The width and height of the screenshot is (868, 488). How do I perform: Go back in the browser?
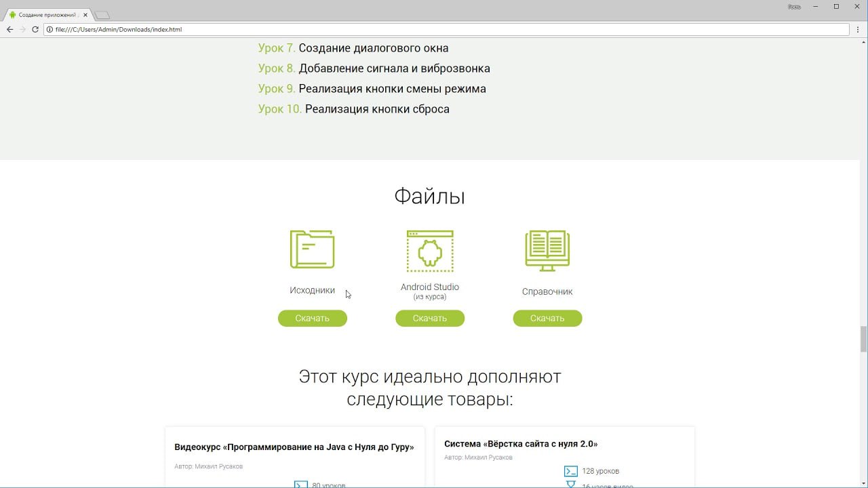[9, 29]
